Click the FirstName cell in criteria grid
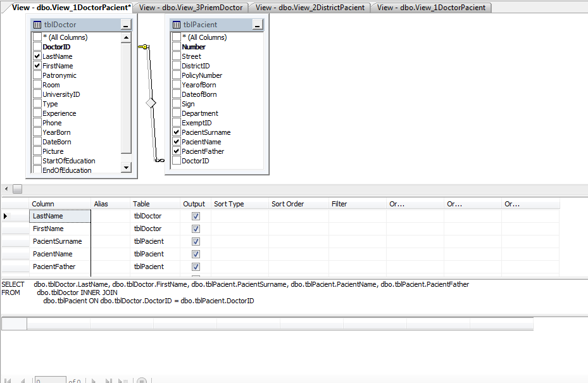 pos(60,229)
